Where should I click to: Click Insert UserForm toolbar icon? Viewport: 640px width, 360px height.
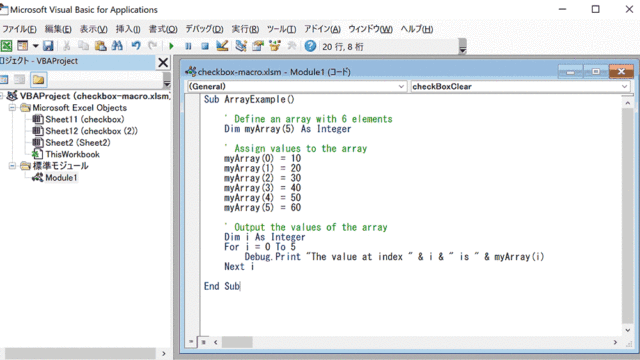pyautogui.click(x=23, y=46)
